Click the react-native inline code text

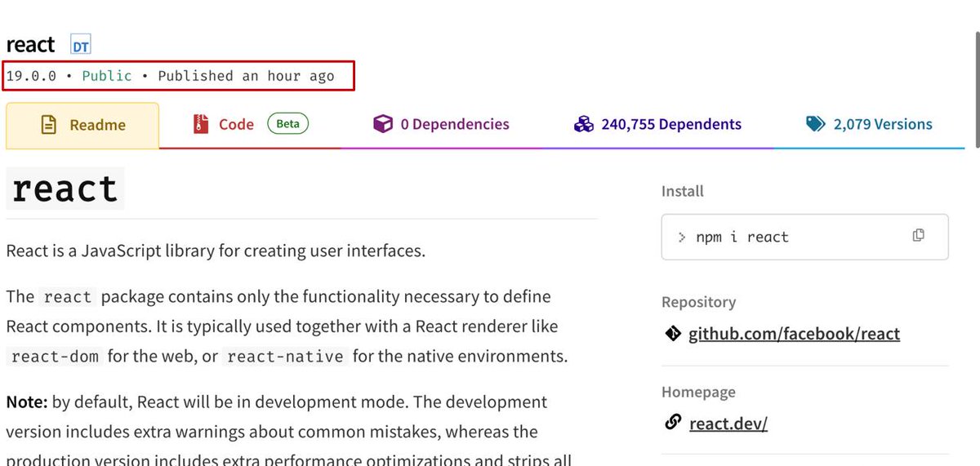pos(287,357)
